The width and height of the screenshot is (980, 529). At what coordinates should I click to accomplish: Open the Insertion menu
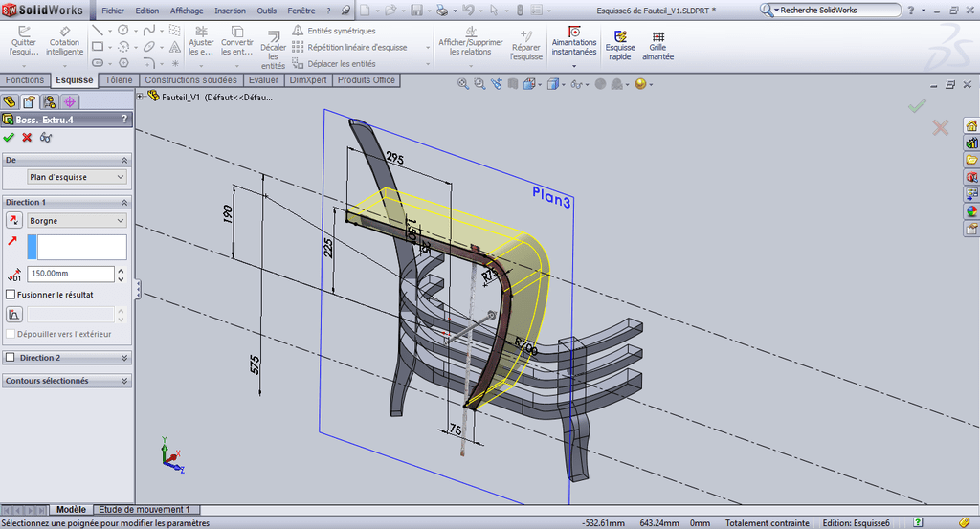230,11
